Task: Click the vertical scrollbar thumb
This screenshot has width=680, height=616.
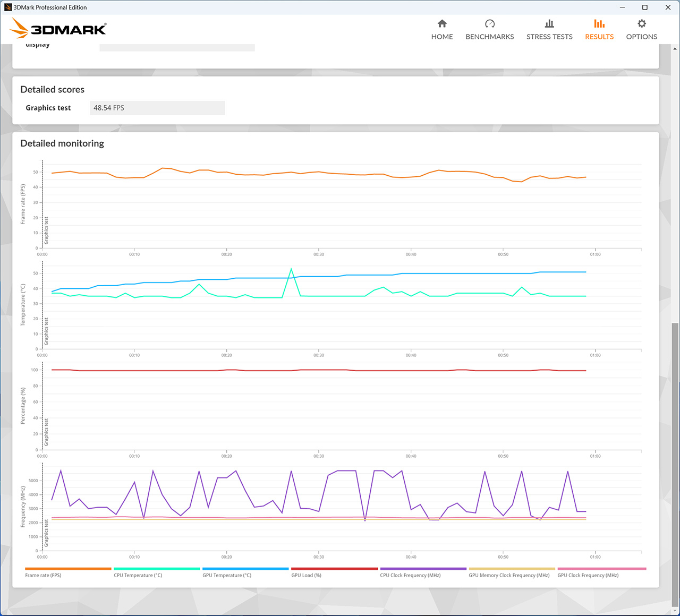Action: tap(675, 464)
